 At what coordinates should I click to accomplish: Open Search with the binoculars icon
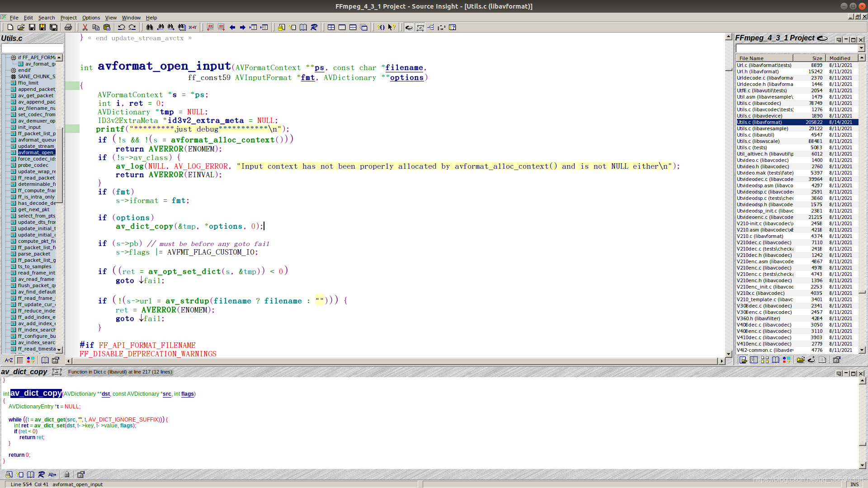pos(150,27)
